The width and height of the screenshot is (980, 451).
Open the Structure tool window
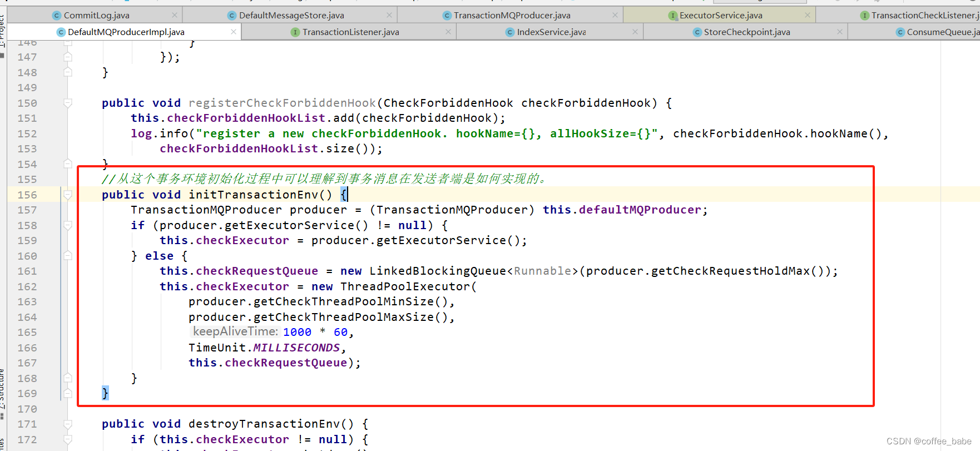tap(3, 389)
